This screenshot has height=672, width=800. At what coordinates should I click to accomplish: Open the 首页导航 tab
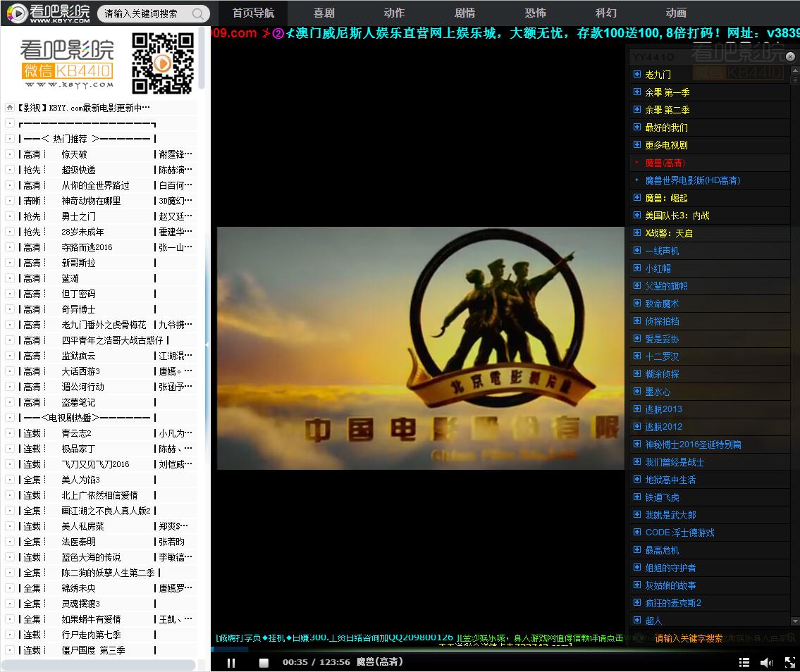253,13
